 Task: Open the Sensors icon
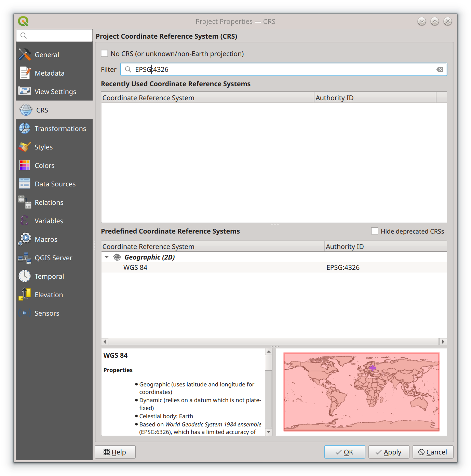25,313
